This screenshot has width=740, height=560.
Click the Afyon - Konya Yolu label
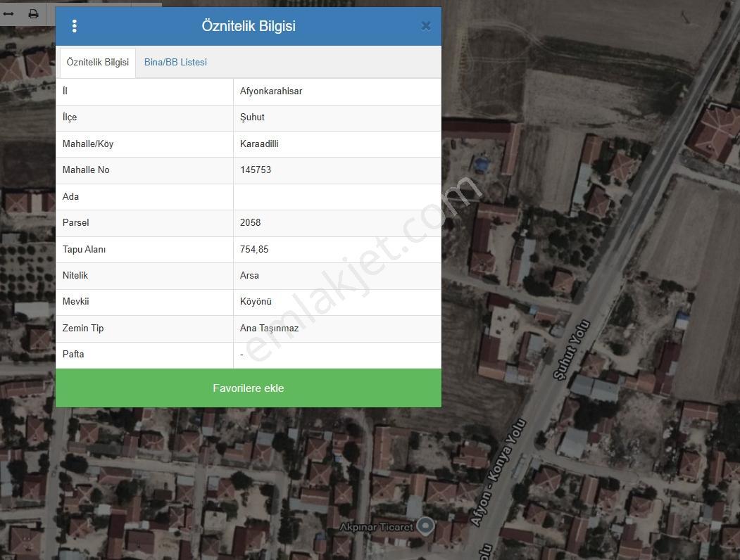[x=498, y=472]
